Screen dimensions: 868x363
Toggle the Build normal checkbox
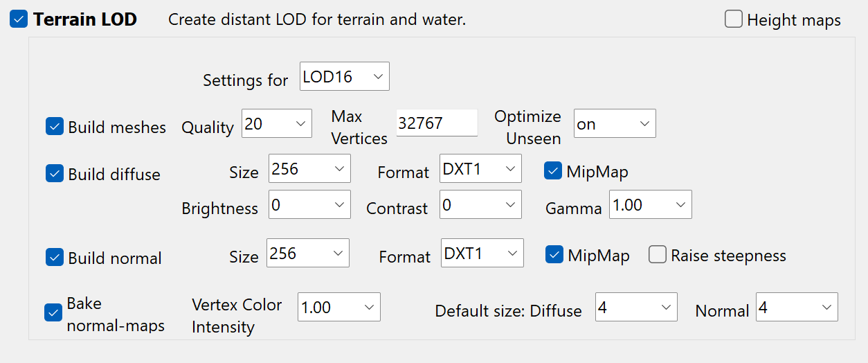point(55,257)
